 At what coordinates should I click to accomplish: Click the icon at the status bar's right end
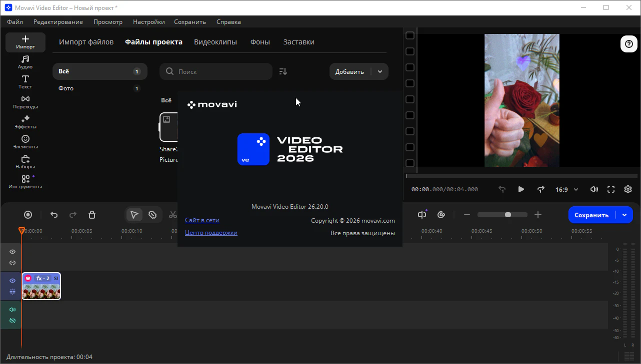tap(629, 357)
